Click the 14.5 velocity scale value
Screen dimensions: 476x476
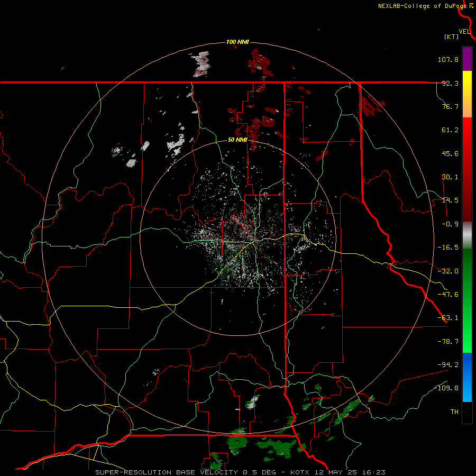coord(450,200)
